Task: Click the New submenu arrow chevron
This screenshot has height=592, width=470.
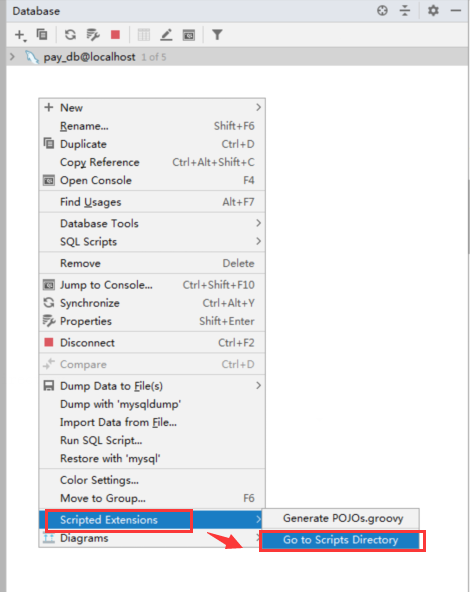Action: click(258, 107)
